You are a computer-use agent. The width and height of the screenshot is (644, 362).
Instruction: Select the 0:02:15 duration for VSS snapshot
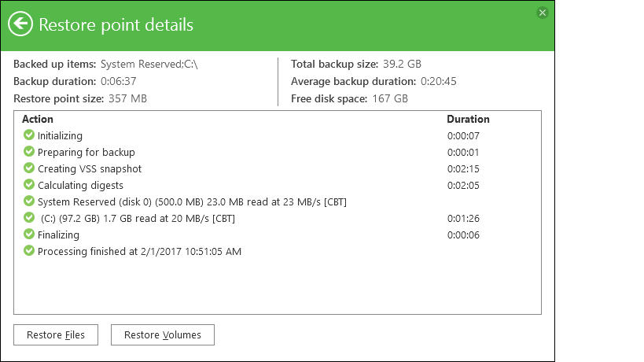coord(463,168)
